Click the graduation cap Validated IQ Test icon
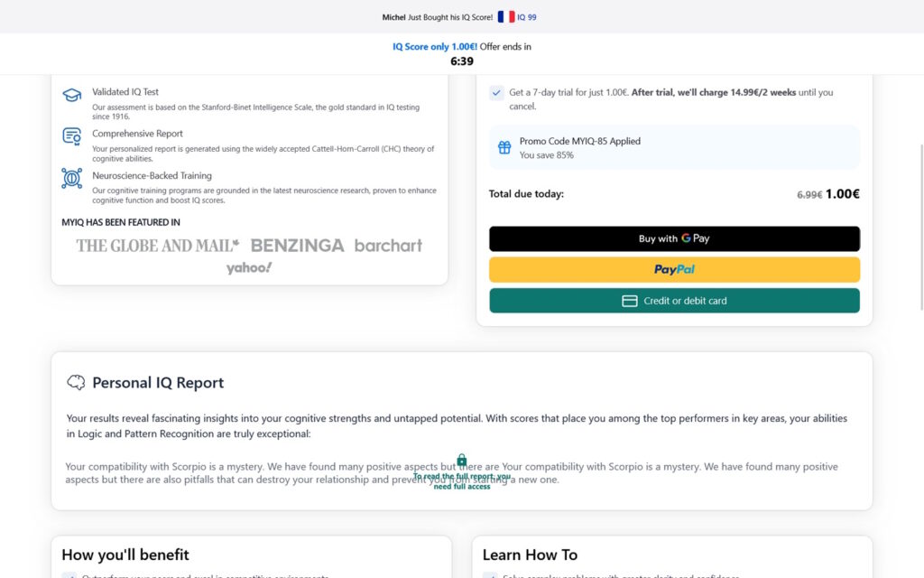This screenshot has width=924, height=578. [x=72, y=94]
